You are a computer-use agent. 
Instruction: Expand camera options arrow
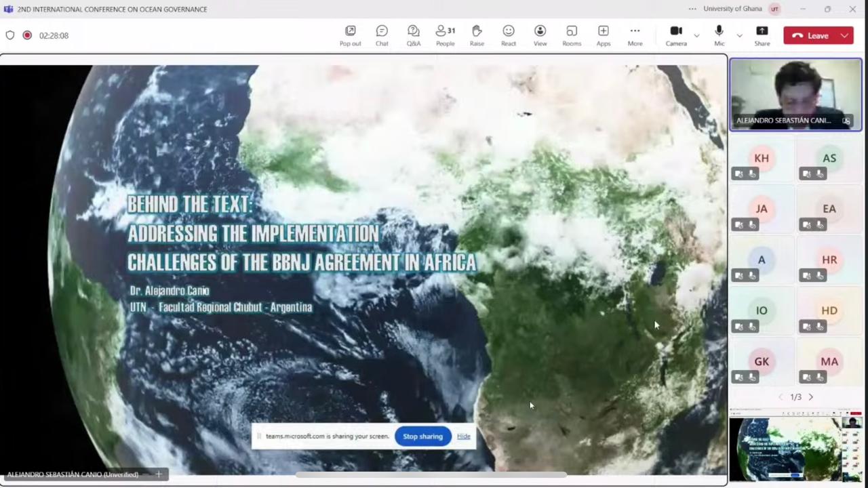click(696, 35)
